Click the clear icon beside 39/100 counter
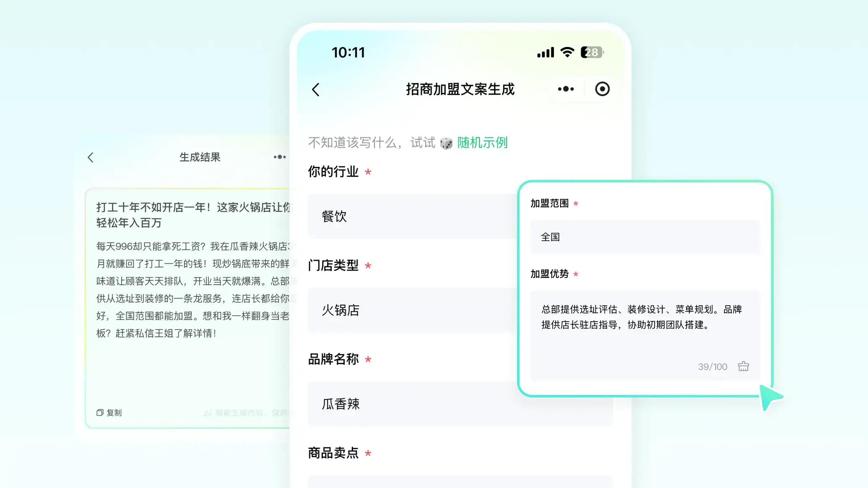The width and height of the screenshot is (868, 488). click(x=743, y=366)
